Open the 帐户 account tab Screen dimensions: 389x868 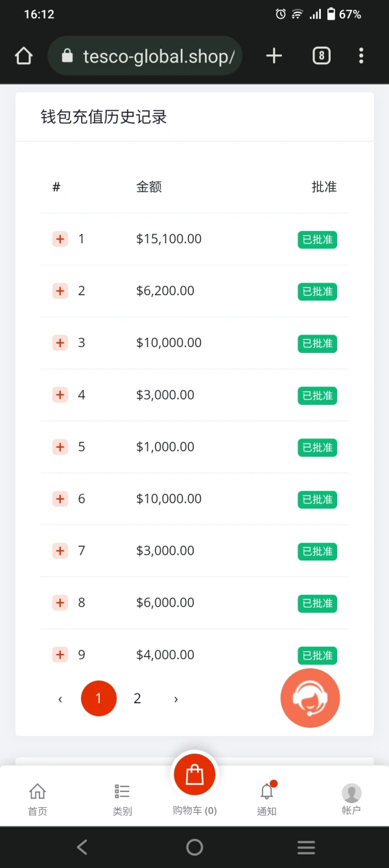(x=351, y=798)
